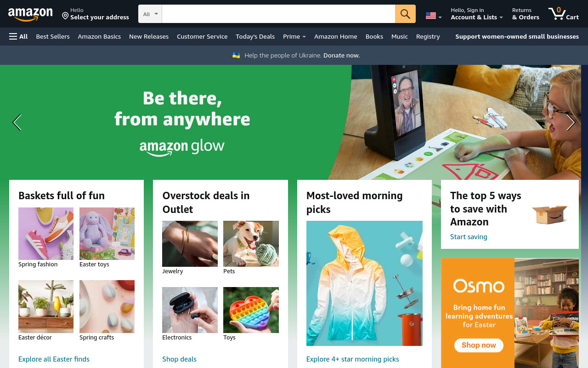Click the Amazon logo
This screenshot has width=588, height=368.
[30, 14]
